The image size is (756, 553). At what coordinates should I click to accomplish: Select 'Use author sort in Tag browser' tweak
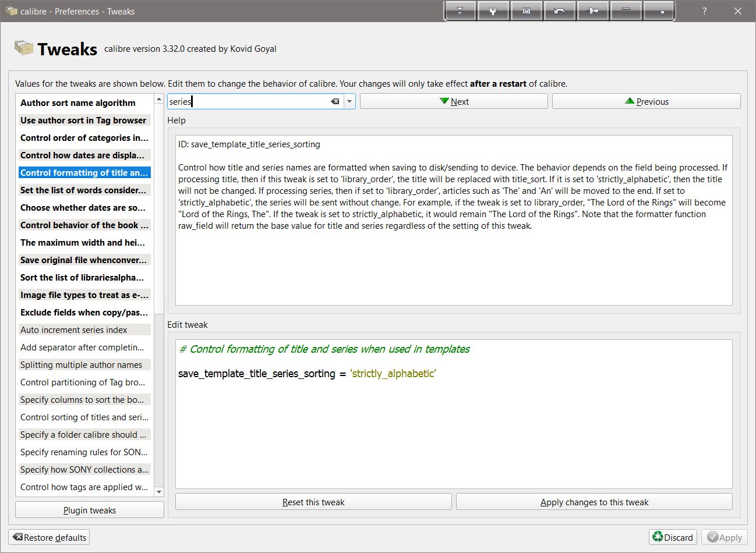point(85,120)
